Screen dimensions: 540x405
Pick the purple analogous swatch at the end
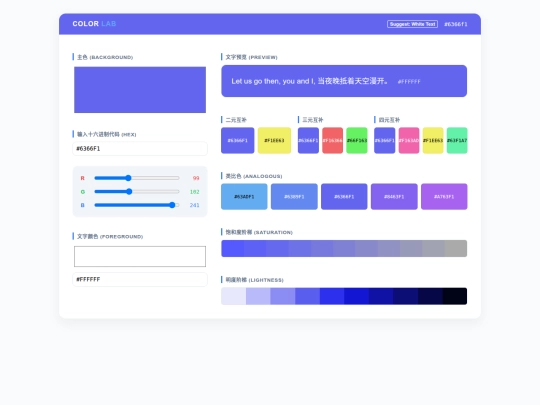[x=444, y=197]
